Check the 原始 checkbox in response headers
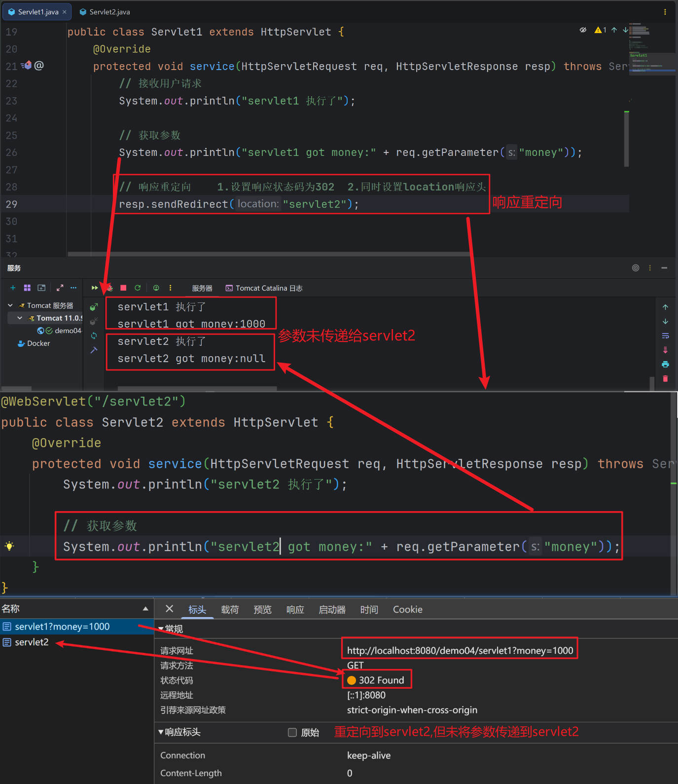678x784 pixels. (292, 732)
